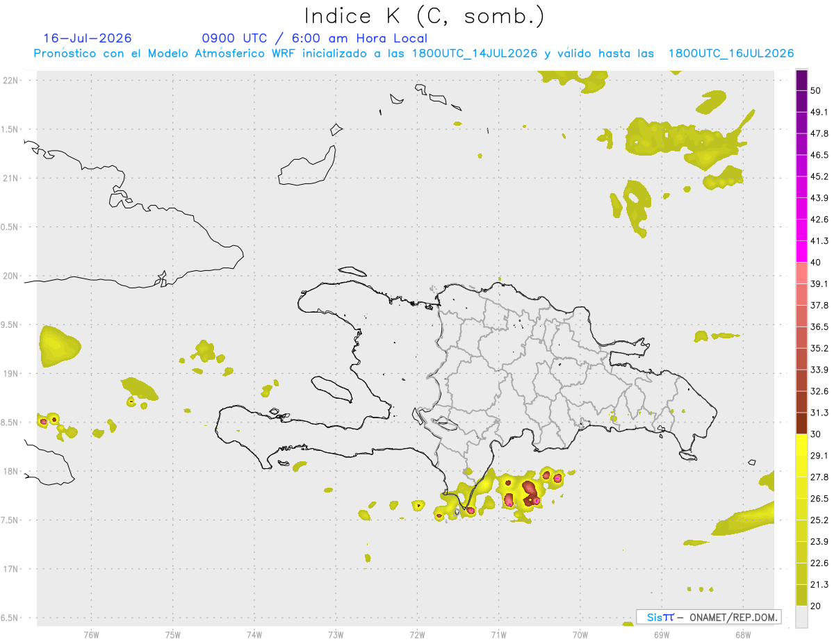Image resolution: width=834 pixels, height=644 pixels.
Task: Pick the dark brown swatch between 31.3 and 30
Action: [801, 423]
